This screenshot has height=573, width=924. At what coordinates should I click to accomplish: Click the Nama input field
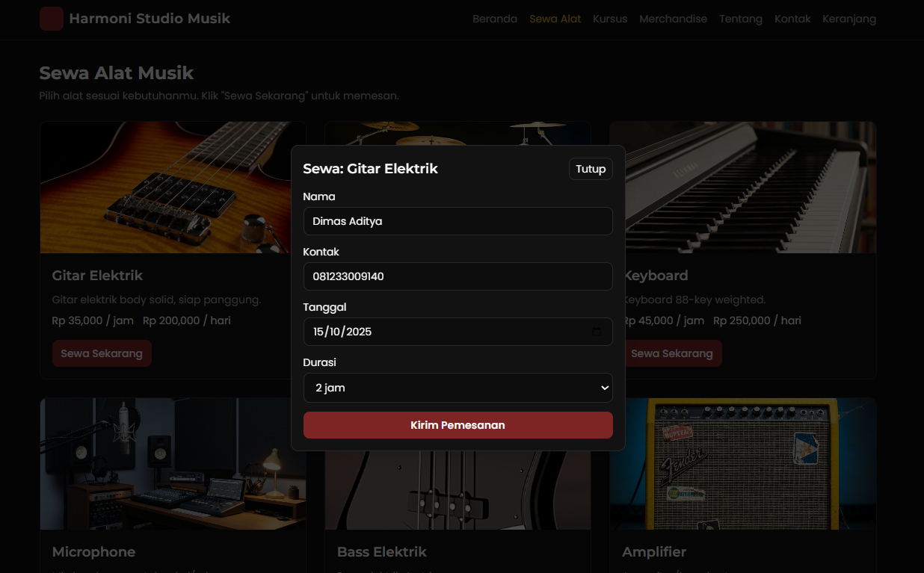(x=458, y=221)
